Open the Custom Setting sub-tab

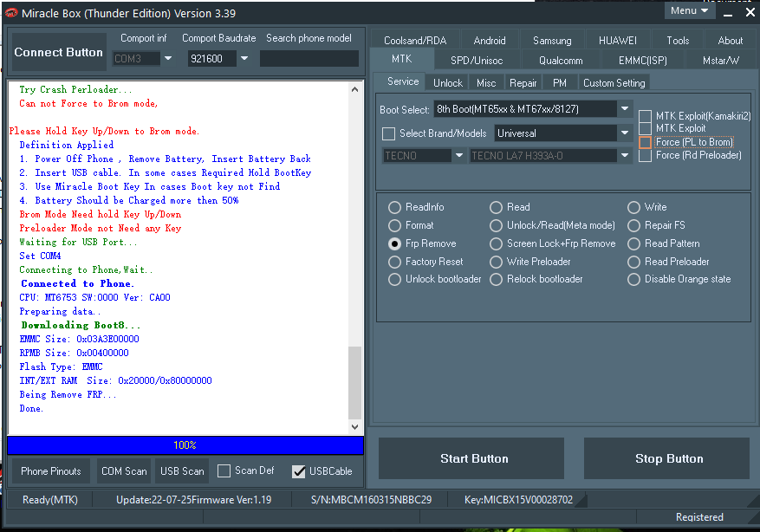click(614, 83)
